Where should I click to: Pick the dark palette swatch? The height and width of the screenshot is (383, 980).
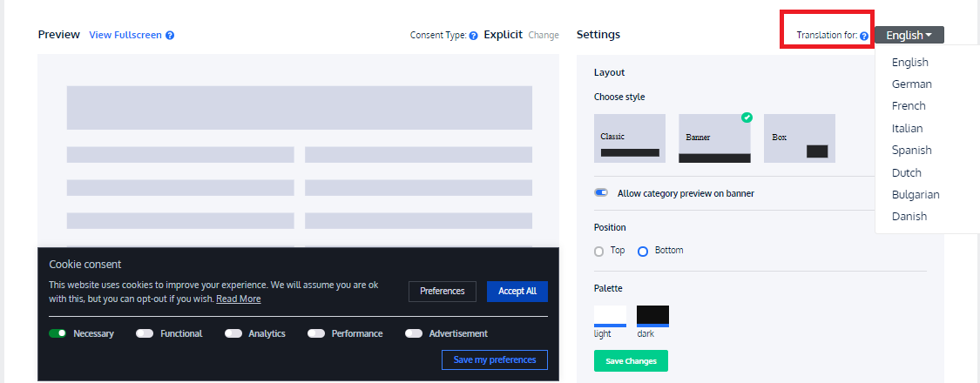point(652,316)
